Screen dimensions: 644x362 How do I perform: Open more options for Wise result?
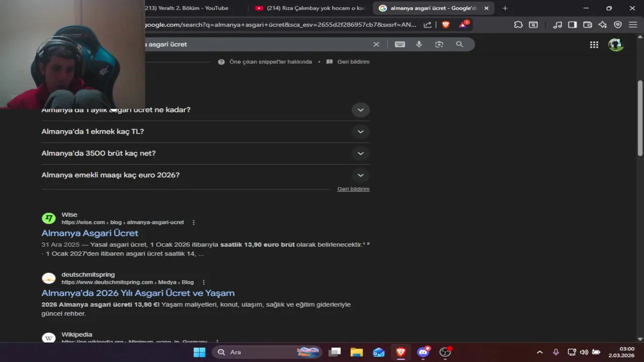[x=194, y=222]
